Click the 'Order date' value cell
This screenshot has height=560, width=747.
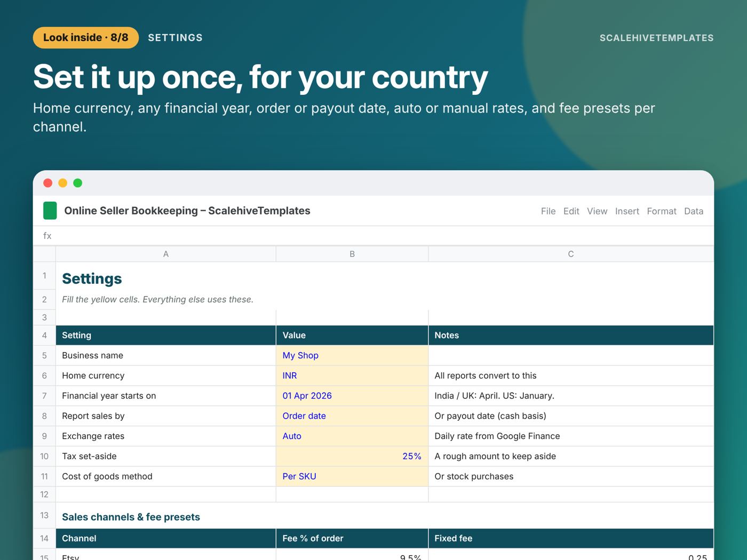[x=352, y=416]
